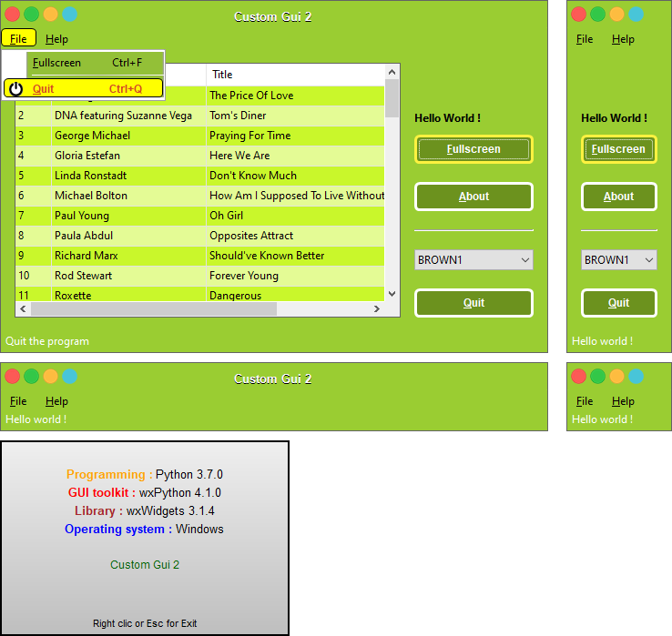Click the song list's vertical scrollbar down arrow

pos(392,294)
